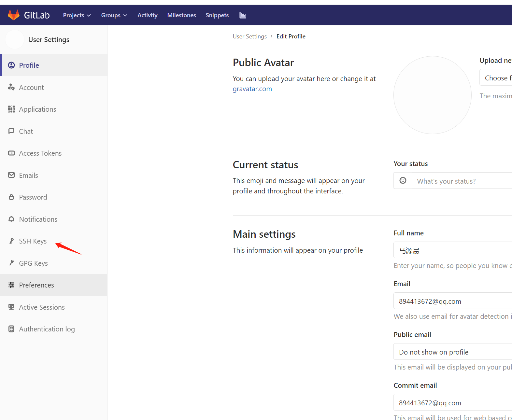Image resolution: width=512 pixels, height=420 pixels.
Task: Click the Account gear-person icon
Action: coord(11,87)
